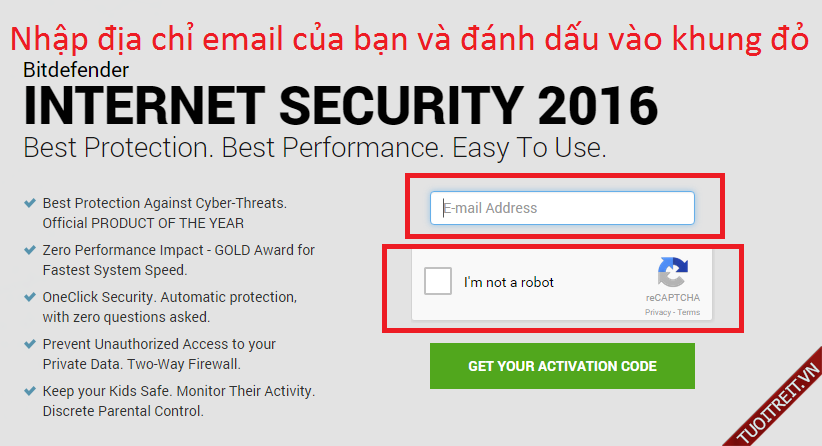Click the checkmark icon next to Zero Performance Impact

click(30, 250)
